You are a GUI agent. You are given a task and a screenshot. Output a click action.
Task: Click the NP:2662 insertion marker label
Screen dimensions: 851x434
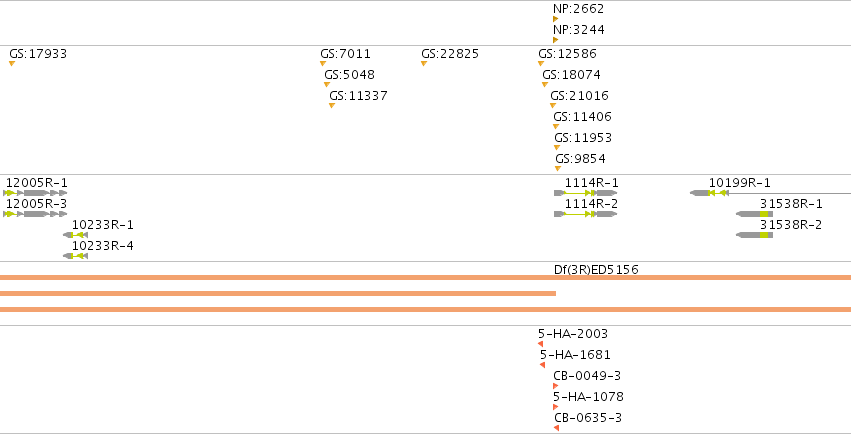click(x=579, y=9)
